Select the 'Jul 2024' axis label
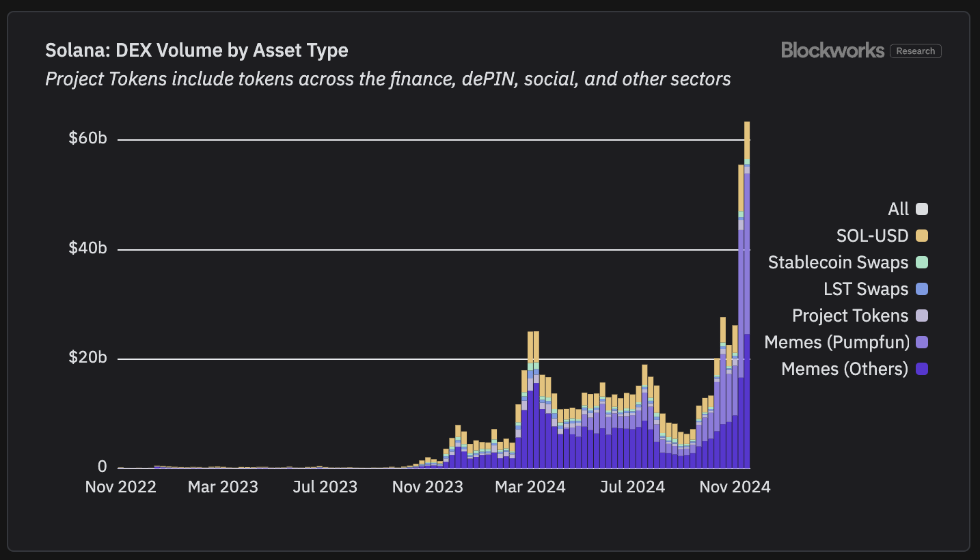 tap(631, 487)
